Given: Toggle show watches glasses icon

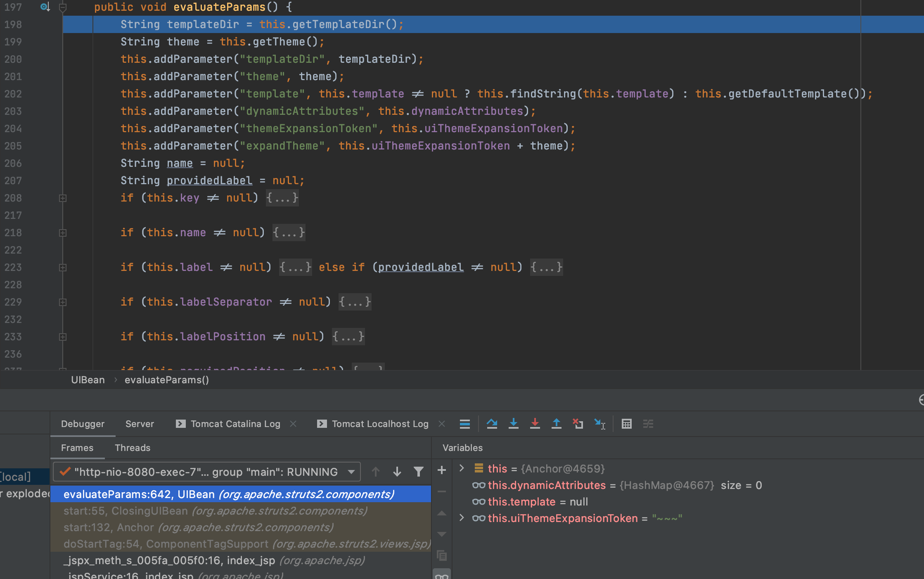Looking at the screenshot, I should pos(441,575).
